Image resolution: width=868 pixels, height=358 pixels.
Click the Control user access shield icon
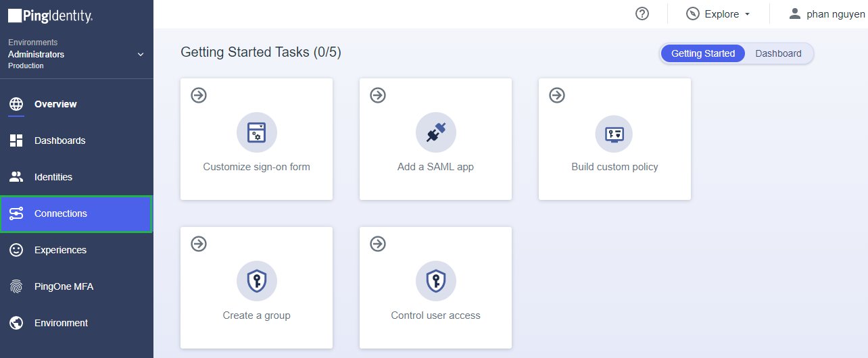435,281
